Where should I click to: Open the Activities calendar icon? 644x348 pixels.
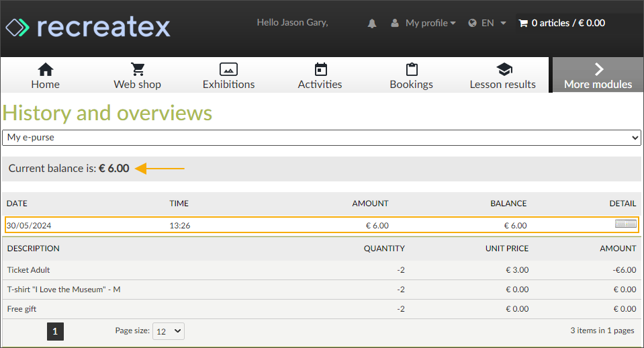pyautogui.click(x=320, y=69)
